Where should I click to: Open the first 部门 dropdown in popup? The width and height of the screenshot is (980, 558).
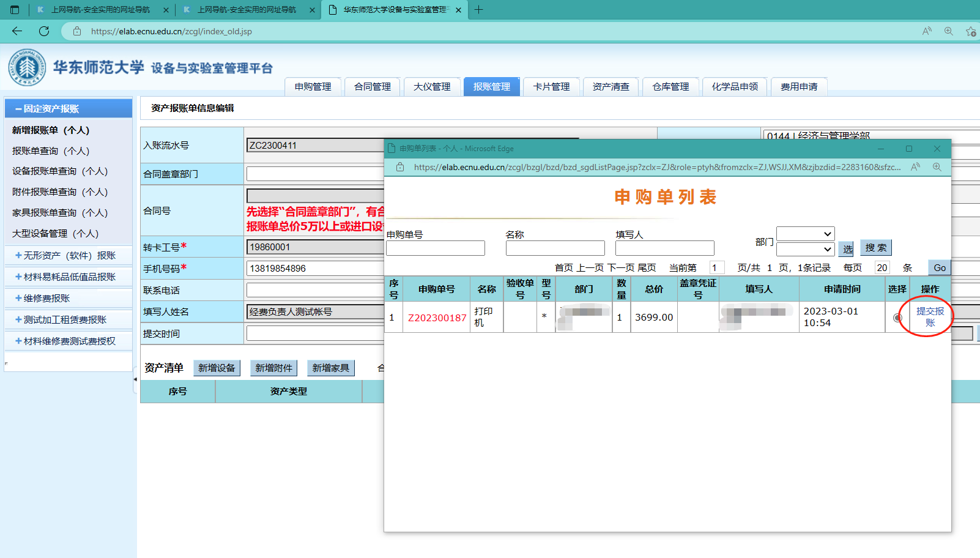[805, 234]
